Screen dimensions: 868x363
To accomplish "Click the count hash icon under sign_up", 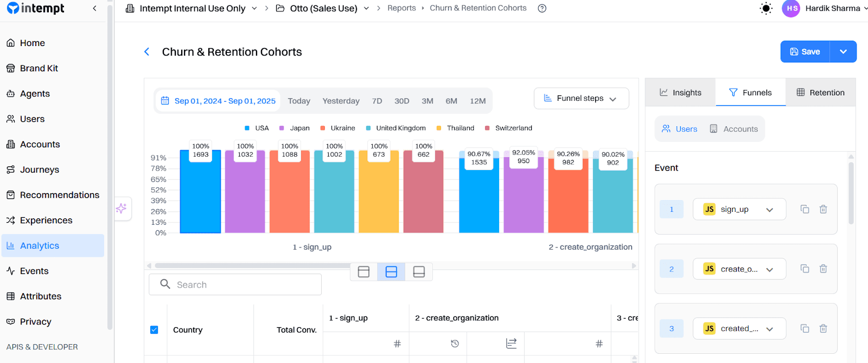I will pyautogui.click(x=397, y=343).
